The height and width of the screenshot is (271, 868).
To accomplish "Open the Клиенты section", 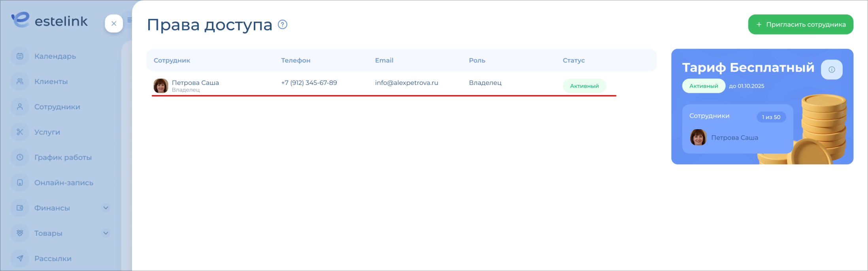I will click(51, 81).
